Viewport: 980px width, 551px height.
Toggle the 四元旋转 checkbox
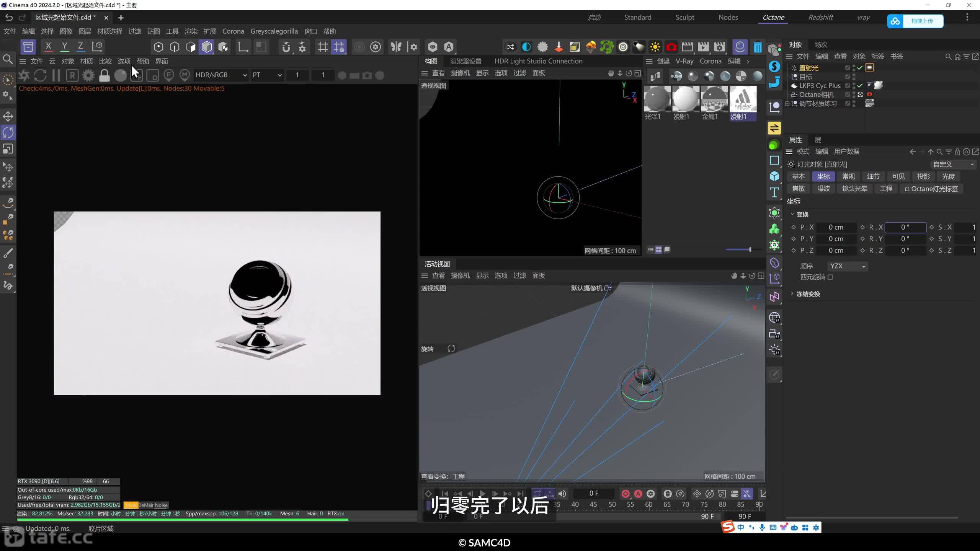click(830, 277)
